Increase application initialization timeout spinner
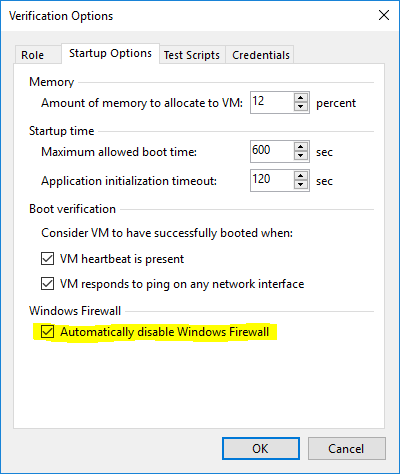The height and width of the screenshot is (474, 400). 301,176
